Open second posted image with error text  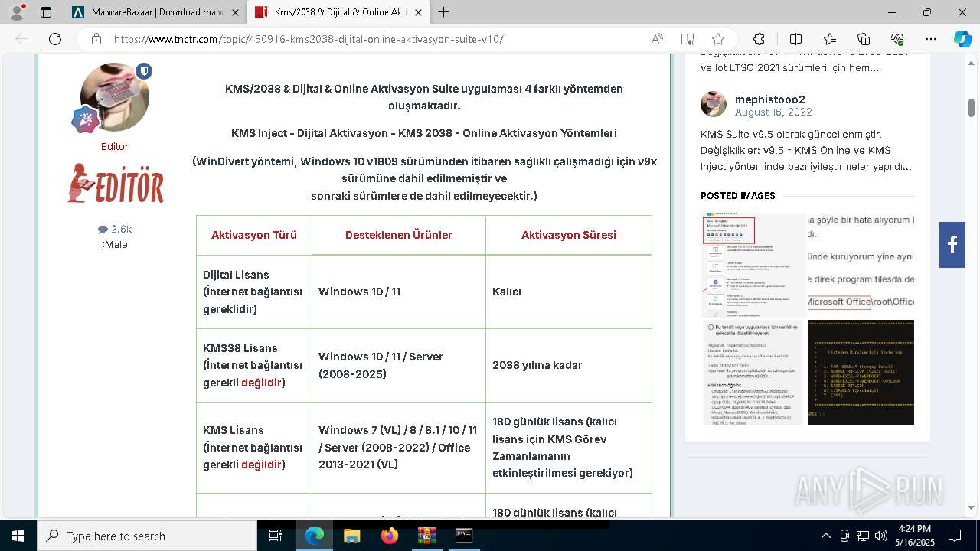coord(861,265)
